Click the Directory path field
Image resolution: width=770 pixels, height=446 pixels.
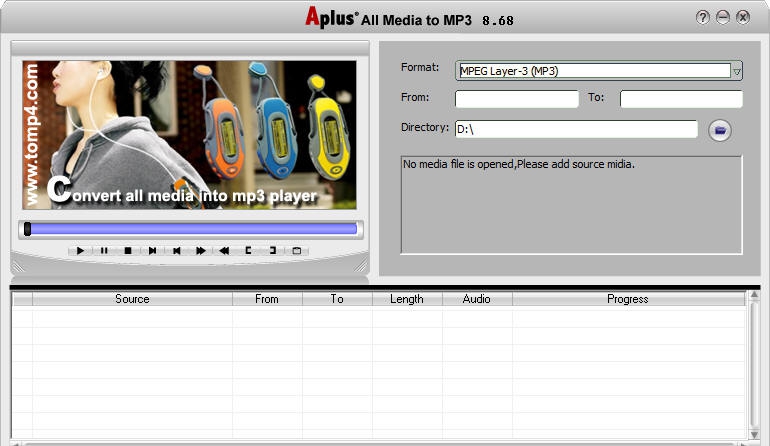(575, 129)
